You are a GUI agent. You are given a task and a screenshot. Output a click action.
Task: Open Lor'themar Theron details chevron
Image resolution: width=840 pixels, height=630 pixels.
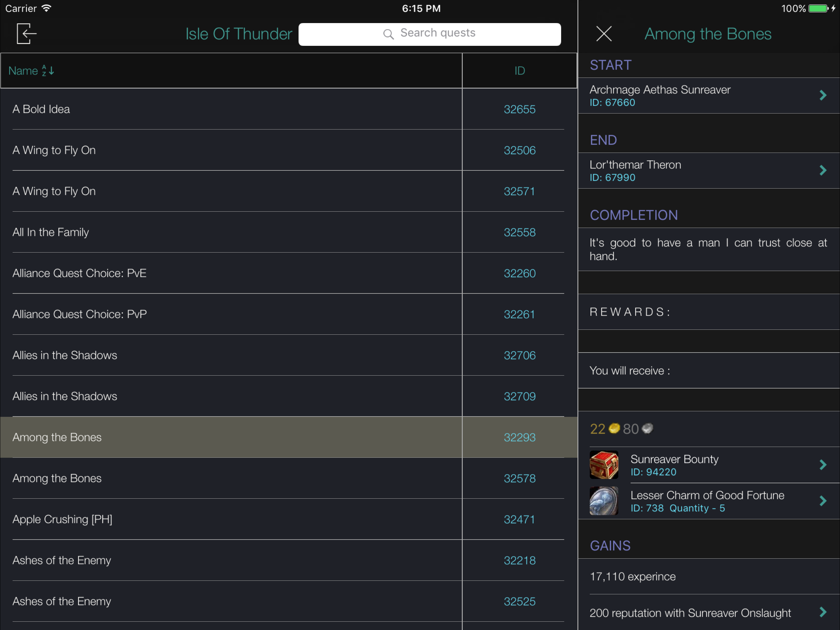tap(822, 170)
